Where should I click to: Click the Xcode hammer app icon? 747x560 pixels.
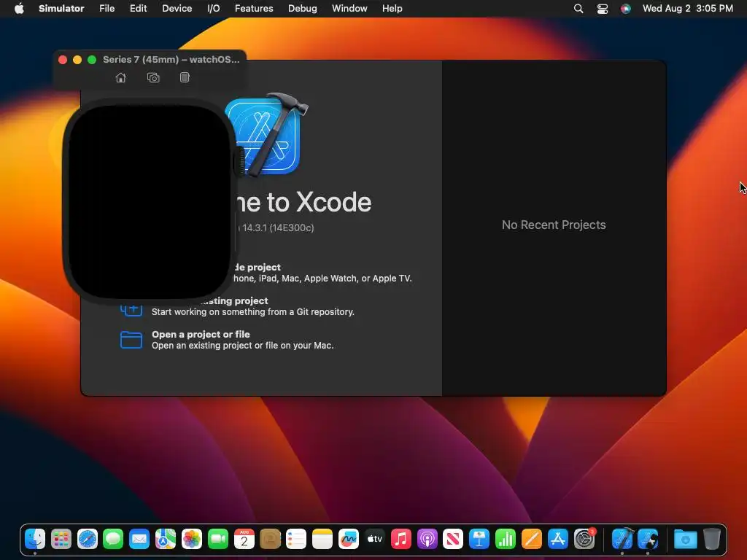coord(267,135)
